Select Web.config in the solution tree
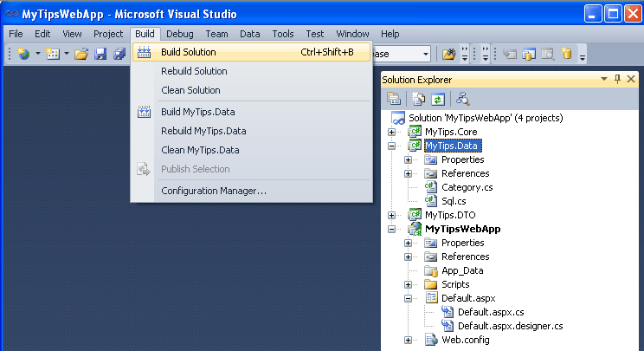Image resolution: width=644 pixels, height=351 pixels. 465,340
